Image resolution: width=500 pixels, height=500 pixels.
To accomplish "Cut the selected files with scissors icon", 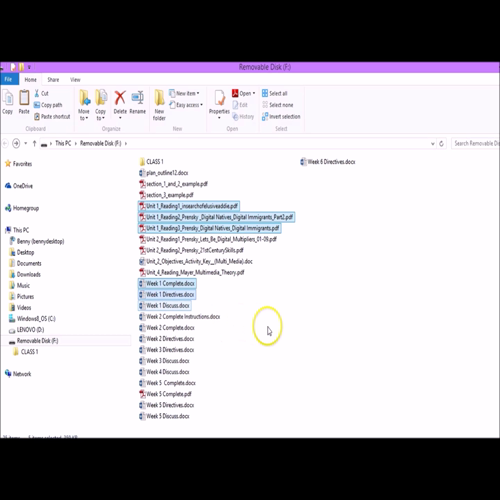I will click(41, 93).
